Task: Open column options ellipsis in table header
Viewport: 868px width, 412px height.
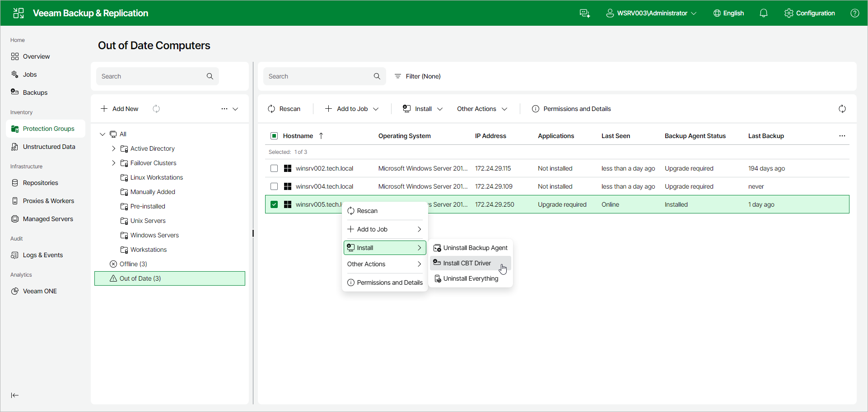Action: point(842,136)
